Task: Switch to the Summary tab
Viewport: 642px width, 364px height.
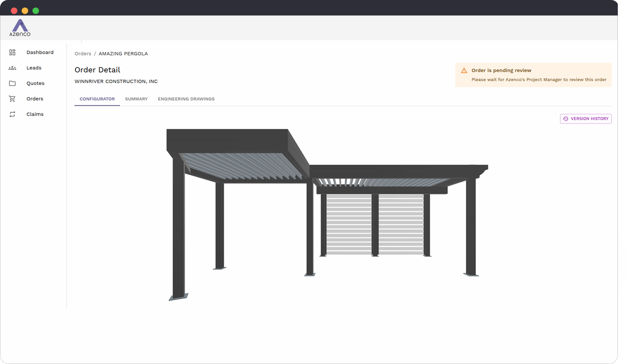Action: click(x=136, y=99)
